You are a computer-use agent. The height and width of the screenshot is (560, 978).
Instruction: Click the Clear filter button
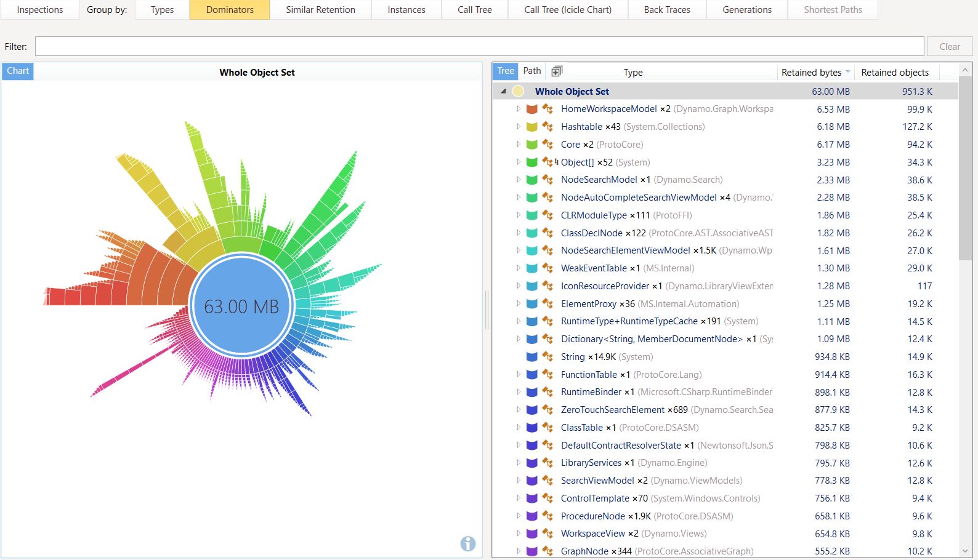coord(950,47)
